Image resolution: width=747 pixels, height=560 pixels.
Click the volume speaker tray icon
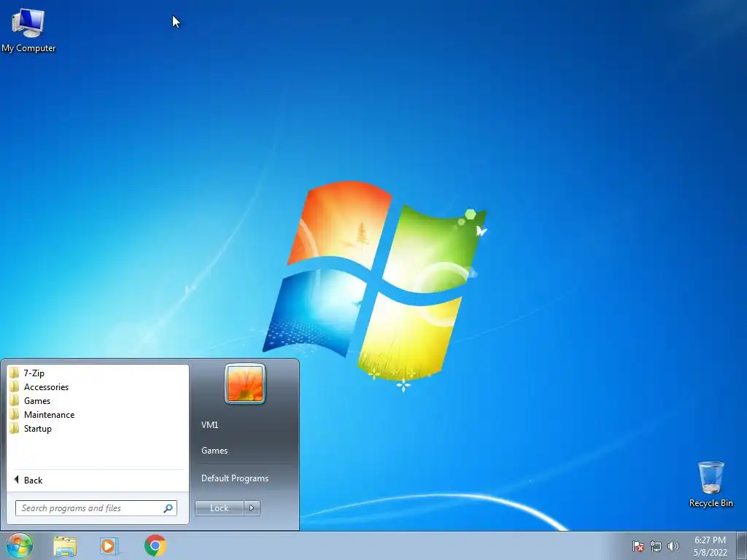pyautogui.click(x=673, y=546)
